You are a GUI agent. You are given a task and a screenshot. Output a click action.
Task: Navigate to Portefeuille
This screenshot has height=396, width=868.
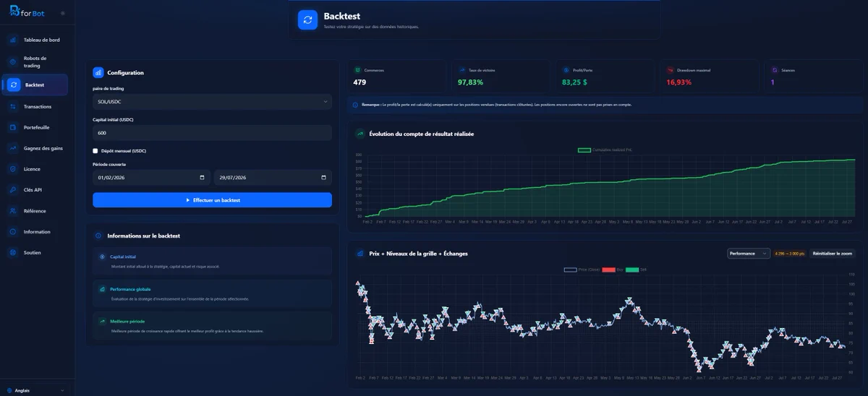[35, 127]
